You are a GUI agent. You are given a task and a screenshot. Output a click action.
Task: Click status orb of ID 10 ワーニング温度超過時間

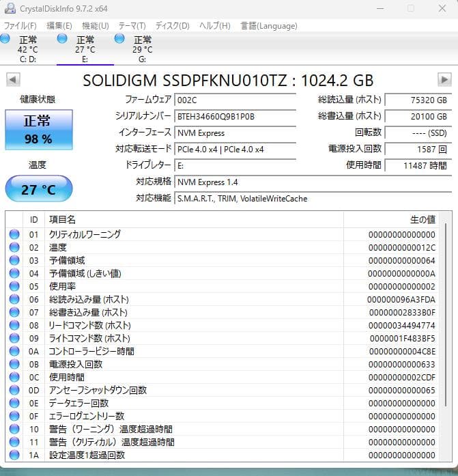[14, 430]
